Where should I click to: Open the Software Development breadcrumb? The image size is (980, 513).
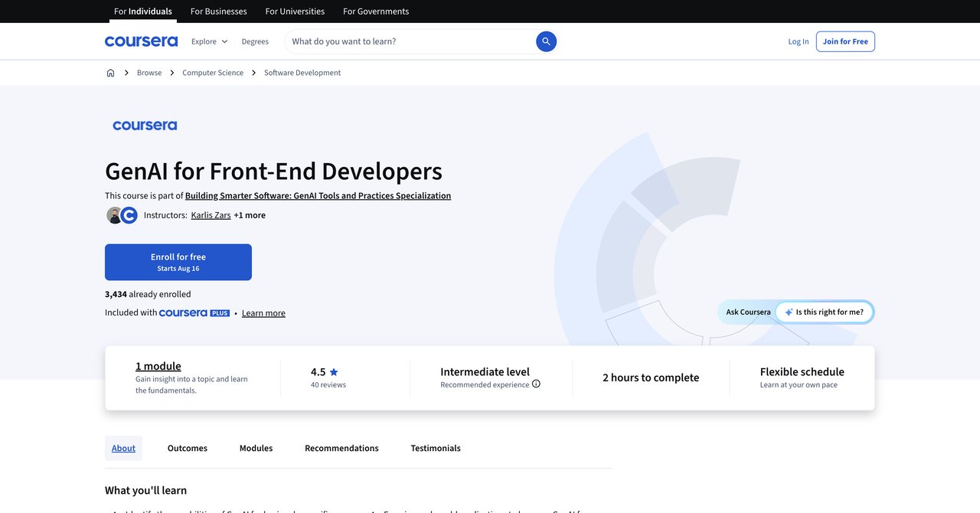(x=302, y=73)
